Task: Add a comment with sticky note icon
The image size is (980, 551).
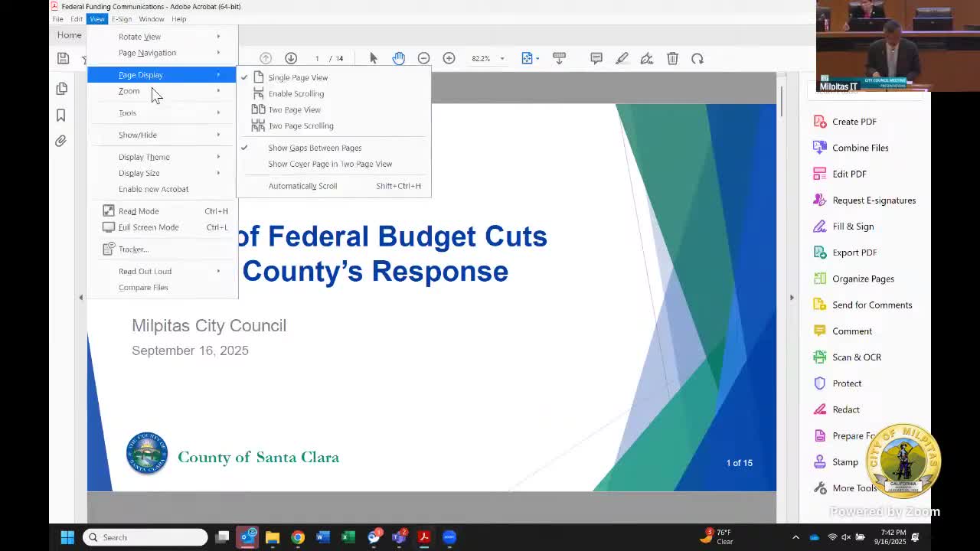Action: click(x=596, y=58)
